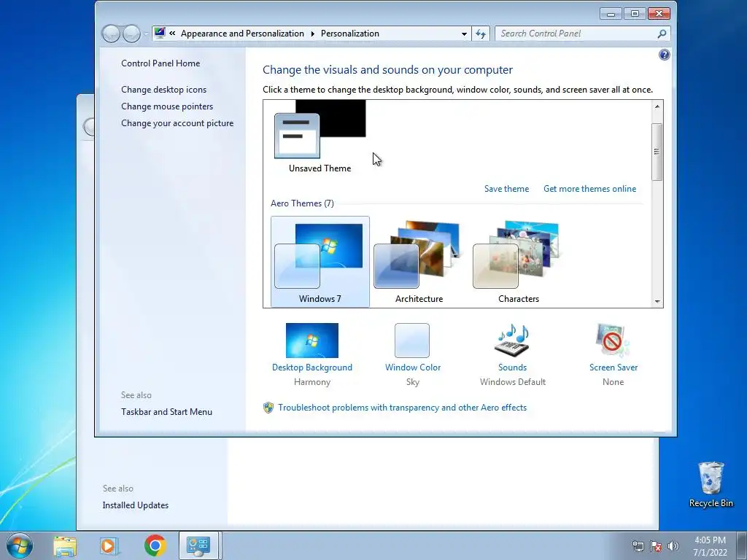Expand the Appearance and Personalization breadcrumb arrow
747x560 pixels.
click(312, 34)
